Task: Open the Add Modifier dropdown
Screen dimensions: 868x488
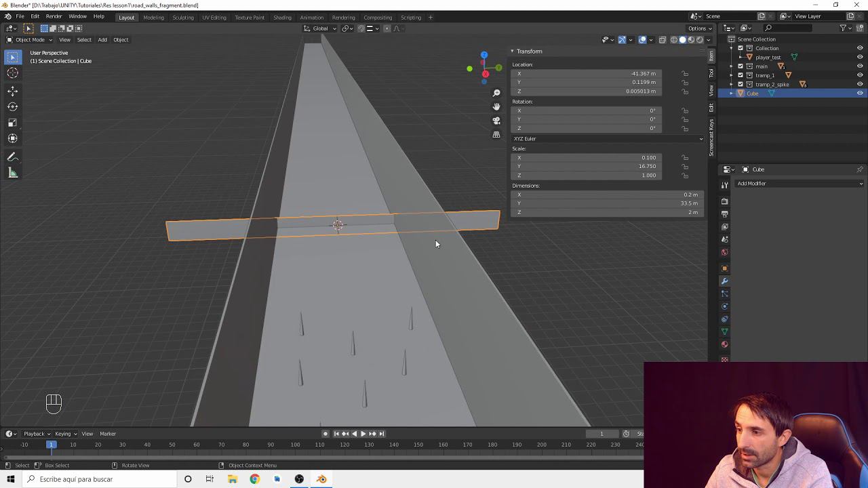Action: 800,184
